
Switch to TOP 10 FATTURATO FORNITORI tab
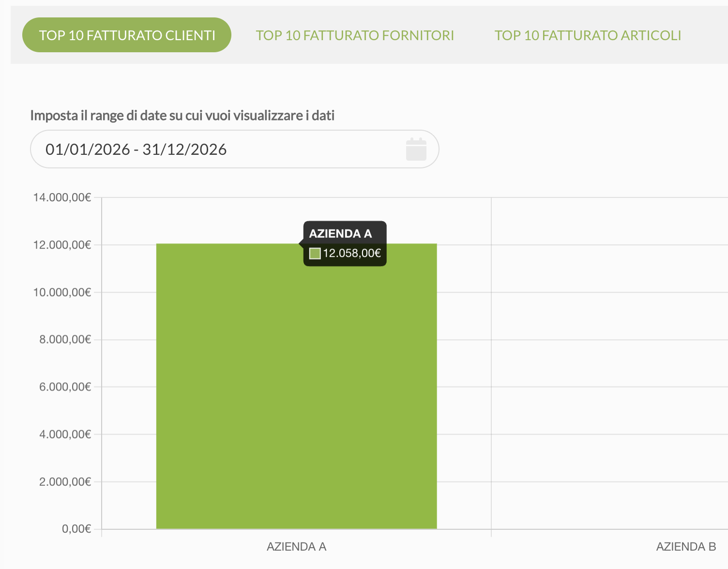(x=355, y=35)
